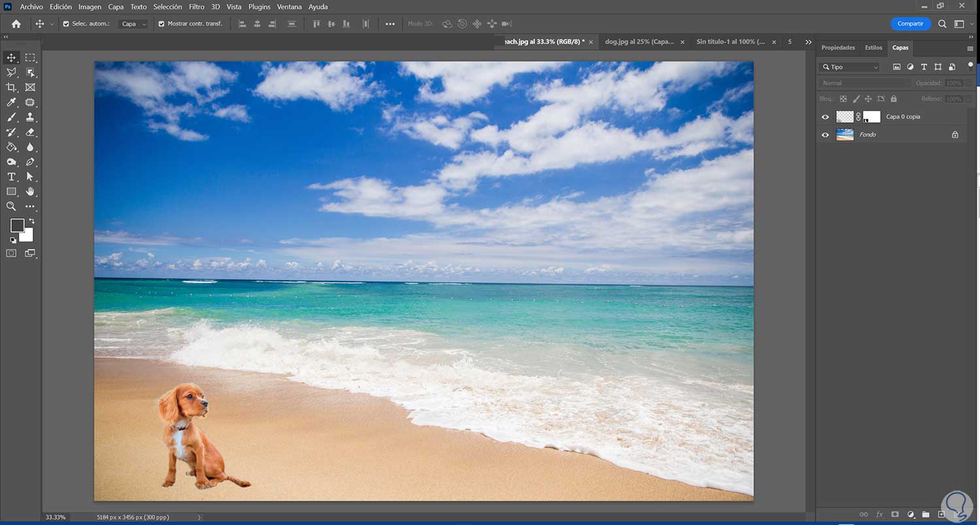Select the Pen tool

[30, 162]
